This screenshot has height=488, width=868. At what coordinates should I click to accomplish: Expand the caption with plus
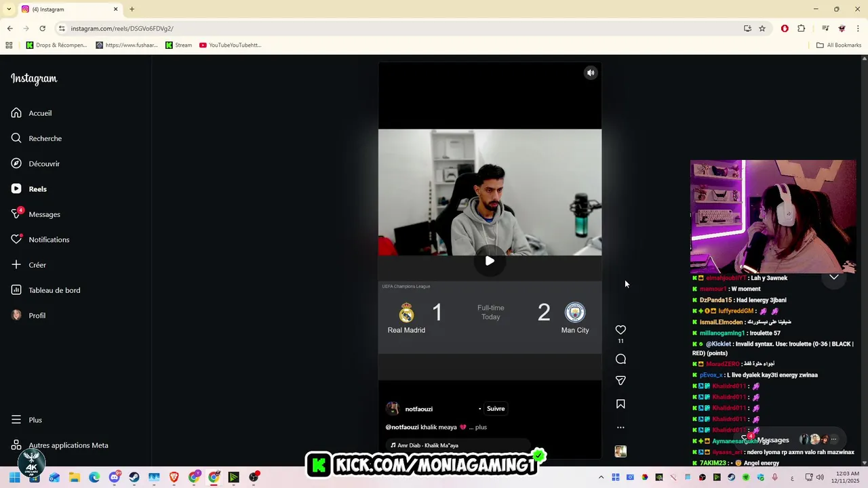481,428
